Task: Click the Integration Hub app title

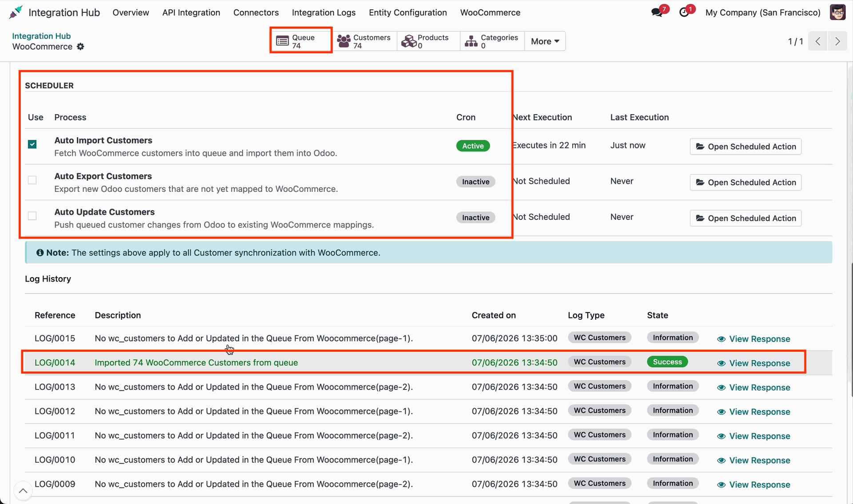Action: (64, 12)
